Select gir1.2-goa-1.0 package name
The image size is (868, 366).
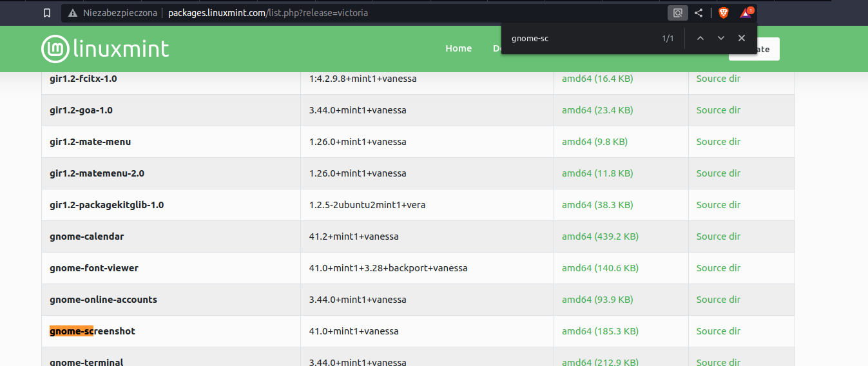pyautogui.click(x=81, y=110)
